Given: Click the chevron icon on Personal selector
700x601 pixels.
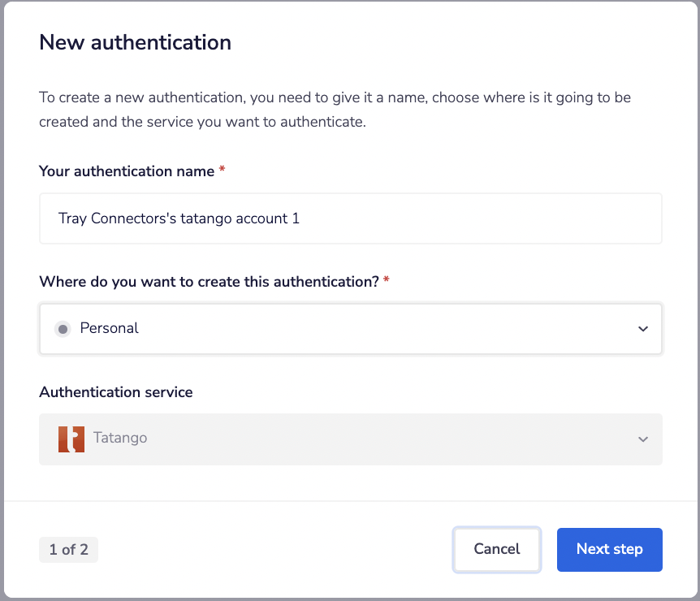Looking at the screenshot, I should pos(643,329).
